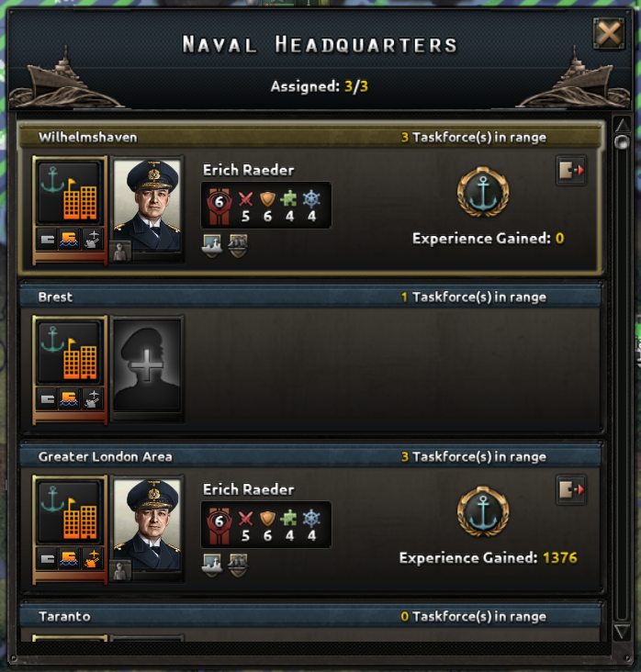
Task: Close the Naval Headquarters window
Action: click(x=609, y=33)
